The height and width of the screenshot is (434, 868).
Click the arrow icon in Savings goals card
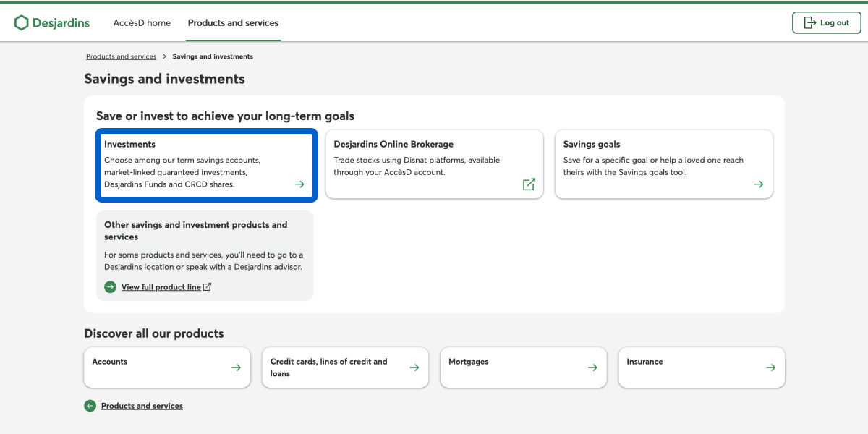pyautogui.click(x=758, y=184)
